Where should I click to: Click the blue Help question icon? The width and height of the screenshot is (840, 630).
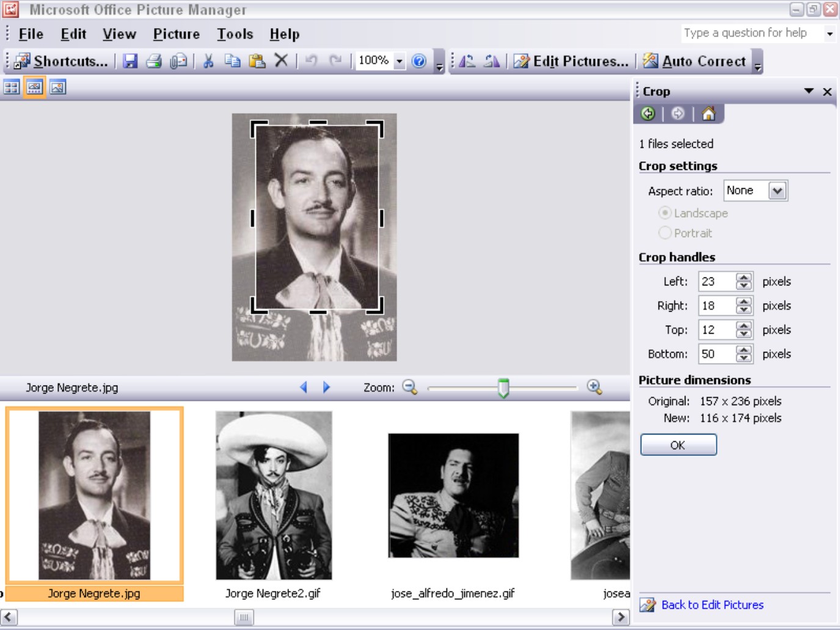pos(419,60)
